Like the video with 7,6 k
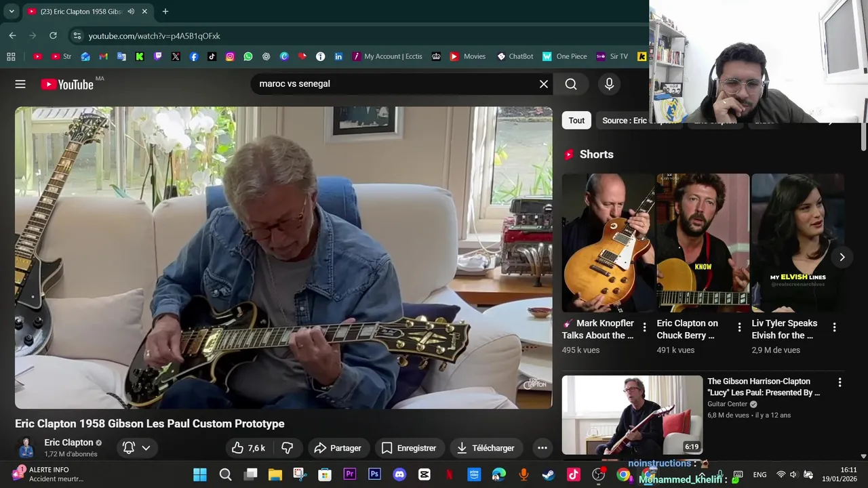This screenshot has height=488, width=868. pyautogui.click(x=248, y=448)
